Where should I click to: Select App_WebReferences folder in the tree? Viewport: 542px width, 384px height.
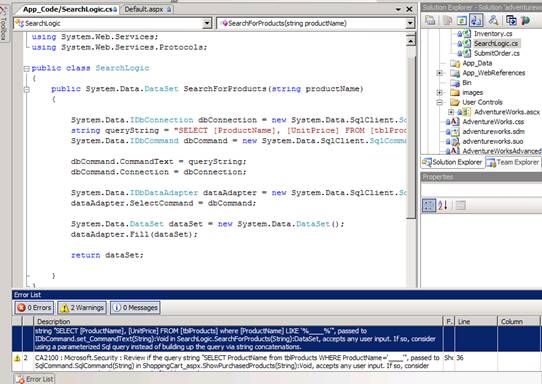pos(494,73)
